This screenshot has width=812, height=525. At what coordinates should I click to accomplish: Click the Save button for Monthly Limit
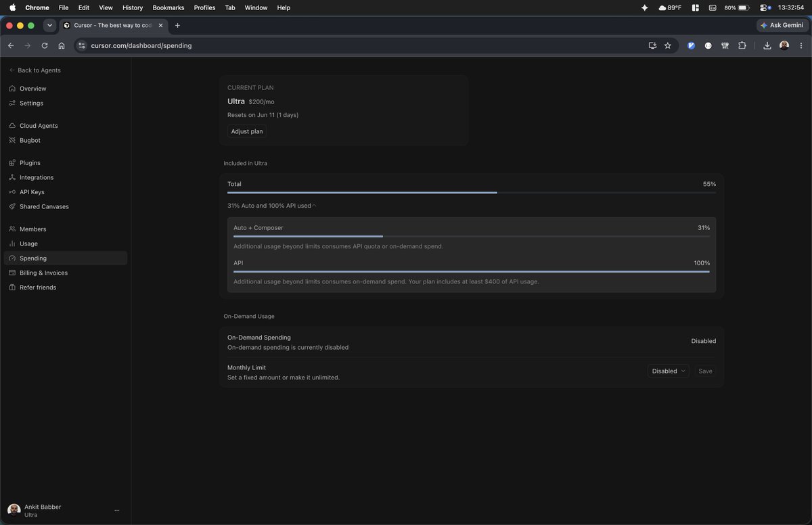[705, 371]
